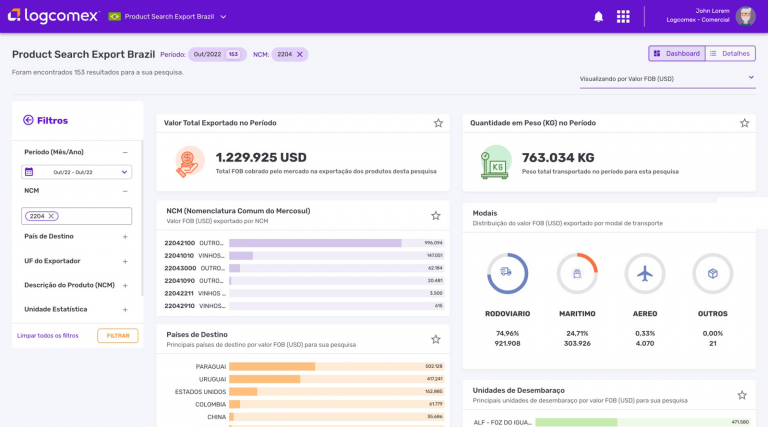The height and width of the screenshot is (427, 768).
Task: Expand the País de Destino filter
Action: tap(125, 237)
